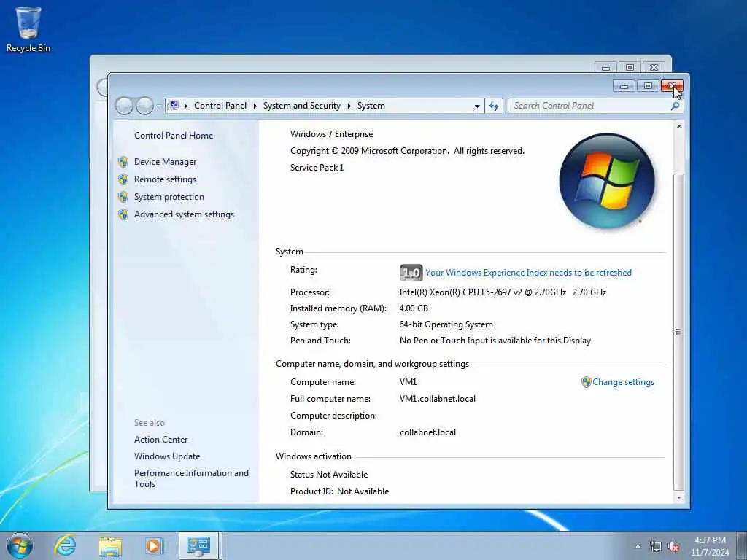Maximize the System window
The image size is (747, 560).
[648, 86]
